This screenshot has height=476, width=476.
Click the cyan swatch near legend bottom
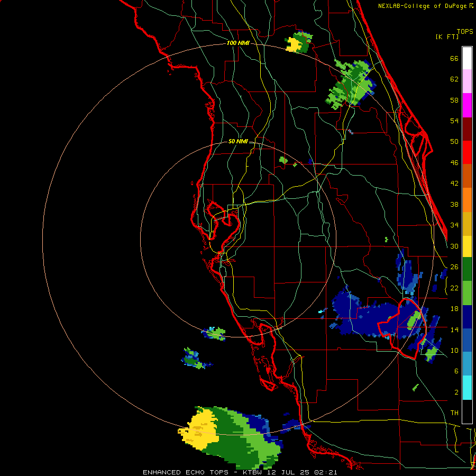467,388
